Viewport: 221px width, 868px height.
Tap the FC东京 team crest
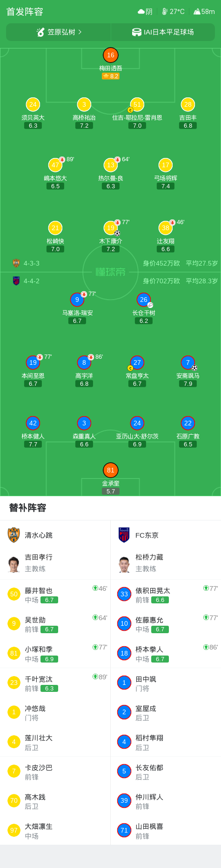[x=124, y=535]
